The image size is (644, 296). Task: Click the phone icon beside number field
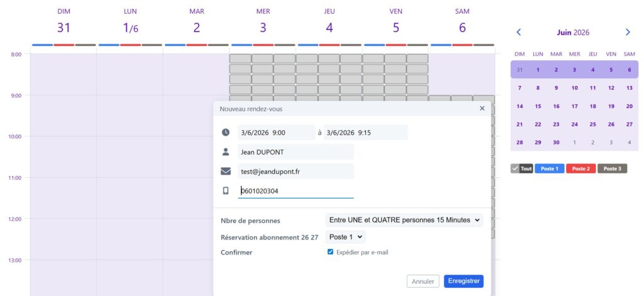coord(226,190)
